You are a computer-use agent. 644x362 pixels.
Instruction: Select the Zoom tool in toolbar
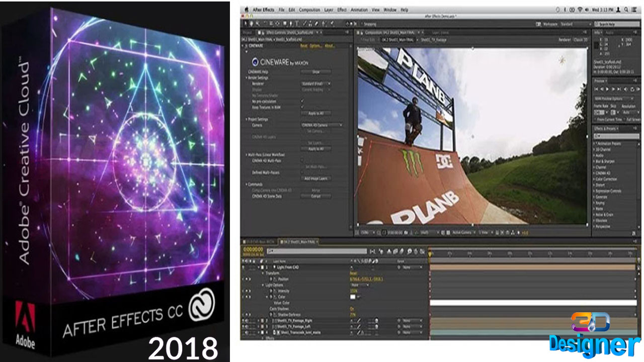(x=258, y=24)
